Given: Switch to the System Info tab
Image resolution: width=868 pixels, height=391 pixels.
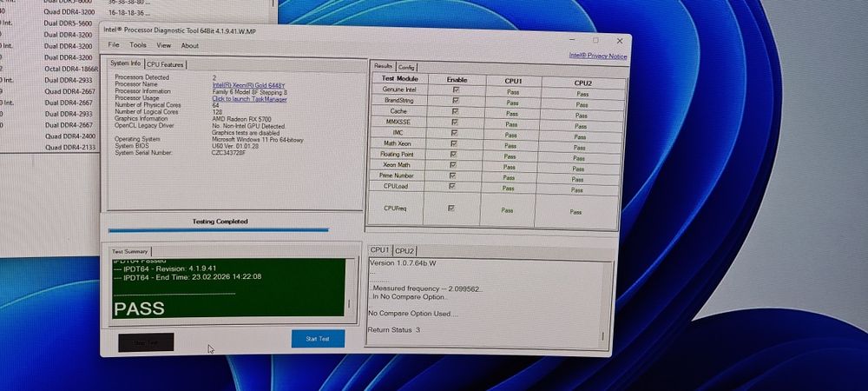Looking at the screenshot, I should point(126,63).
